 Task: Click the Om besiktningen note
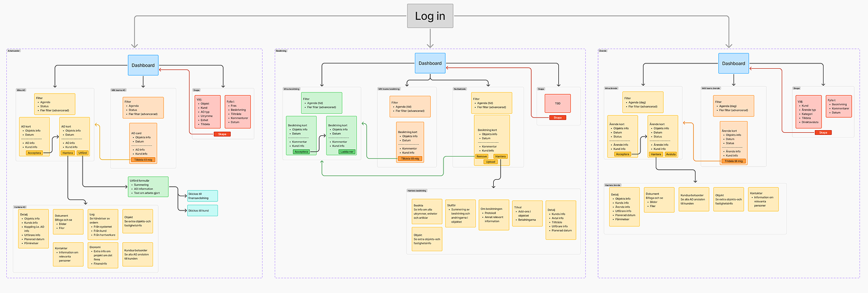click(x=494, y=215)
